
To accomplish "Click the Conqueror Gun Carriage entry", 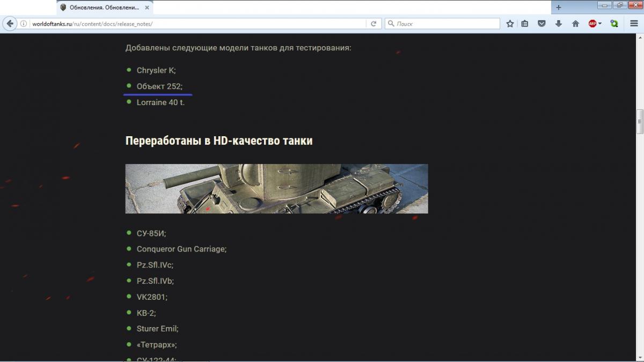I will pos(181,249).
